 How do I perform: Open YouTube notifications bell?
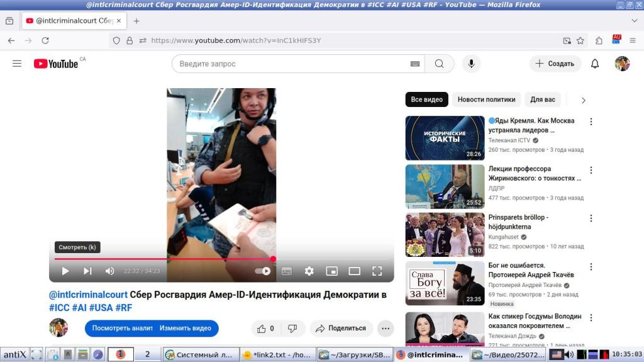(594, 64)
